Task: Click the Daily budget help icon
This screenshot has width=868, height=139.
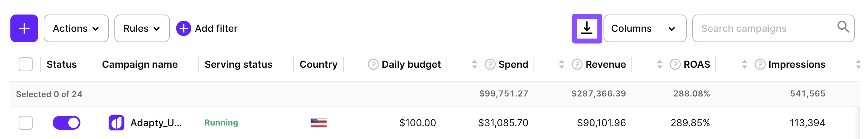Action: pyautogui.click(x=373, y=64)
